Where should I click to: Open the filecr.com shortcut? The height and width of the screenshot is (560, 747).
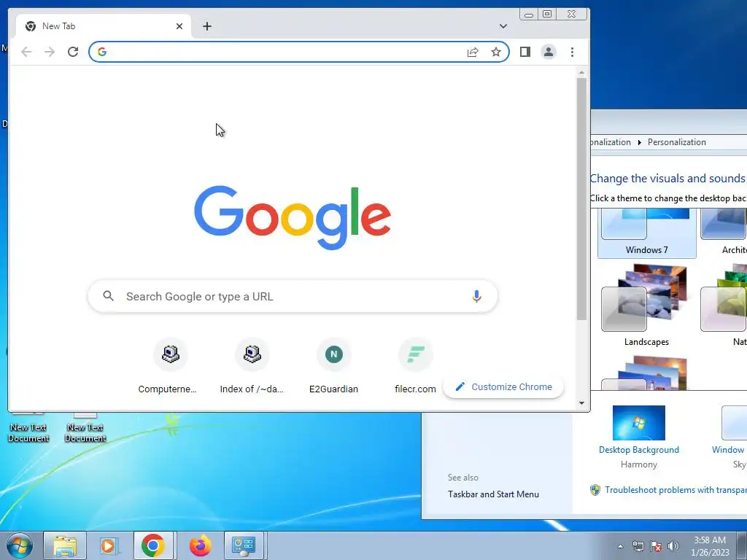[x=415, y=366]
